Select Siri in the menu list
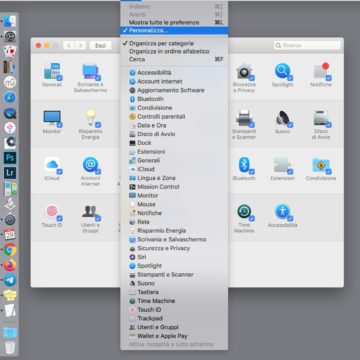360x360 pixels. 174,257
